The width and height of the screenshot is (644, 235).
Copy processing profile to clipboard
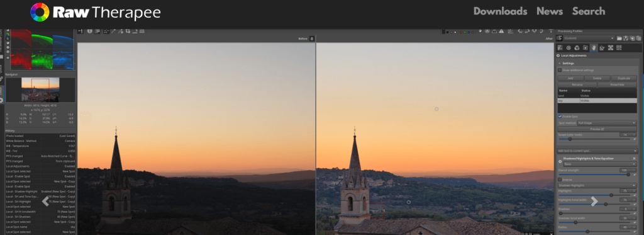(x=633, y=38)
